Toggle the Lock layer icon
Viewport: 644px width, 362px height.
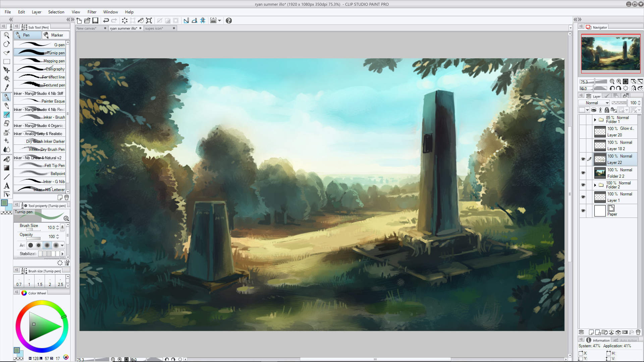coord(607,110)
